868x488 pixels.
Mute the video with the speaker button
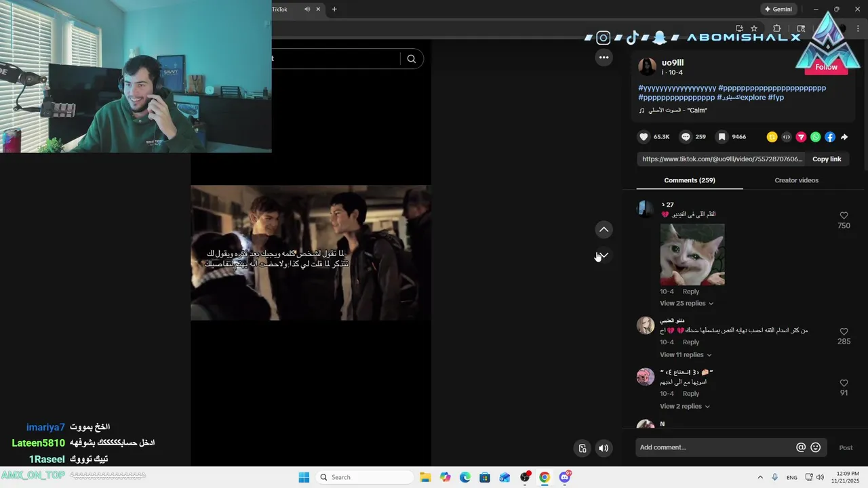[x=604, y=448]
